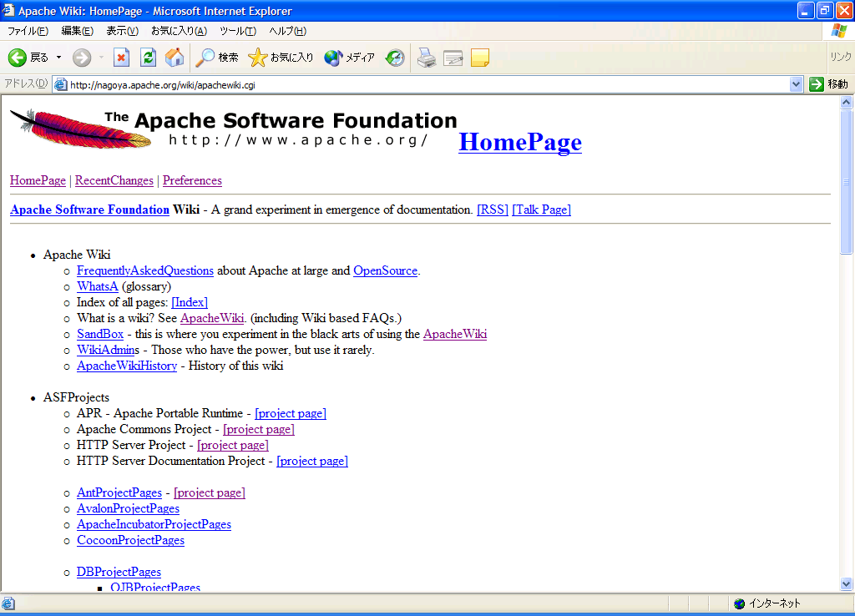855x616 pixels.
Task: Open the Forward history dropdown arrow
Action: click(x=101, y=58)
